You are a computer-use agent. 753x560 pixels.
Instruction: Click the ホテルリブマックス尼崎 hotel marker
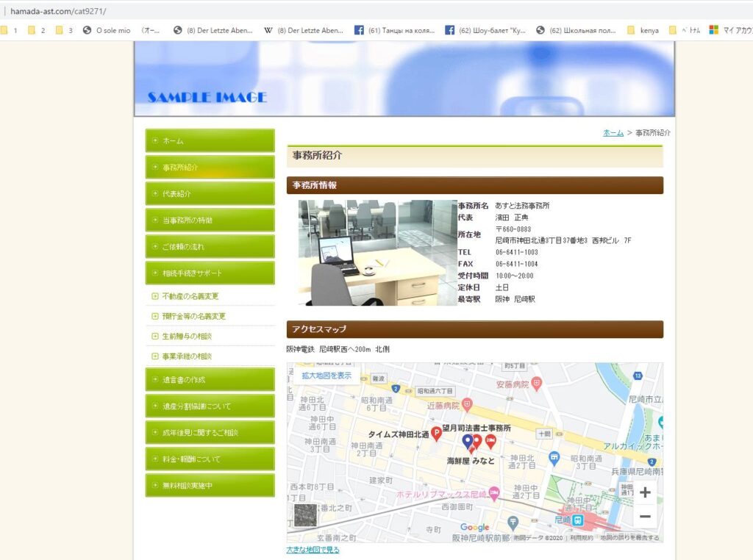(494, 494)
